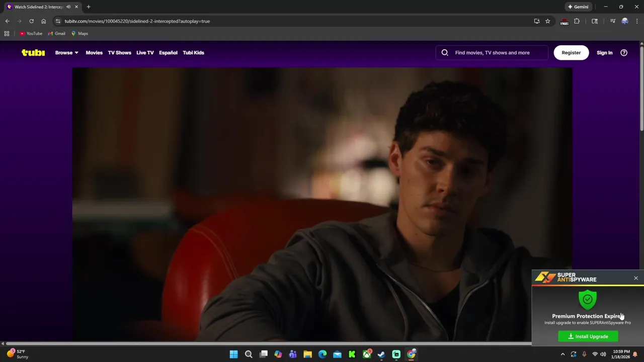The image size is (644, 362).
Task: Open the Google Lens search icon
Action: click(595, 21)
